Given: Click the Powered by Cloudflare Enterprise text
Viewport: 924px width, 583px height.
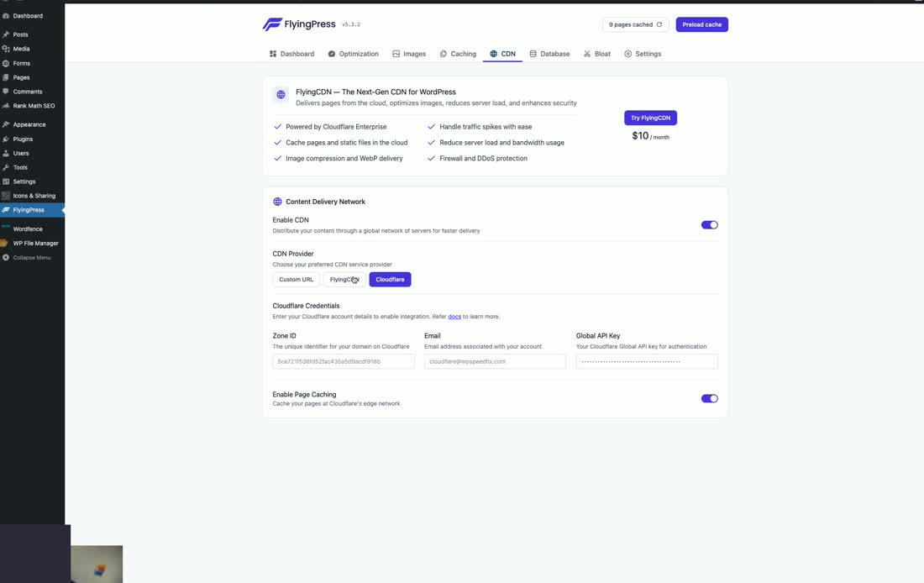Looking at the screenshot, I should click(336, 127).
